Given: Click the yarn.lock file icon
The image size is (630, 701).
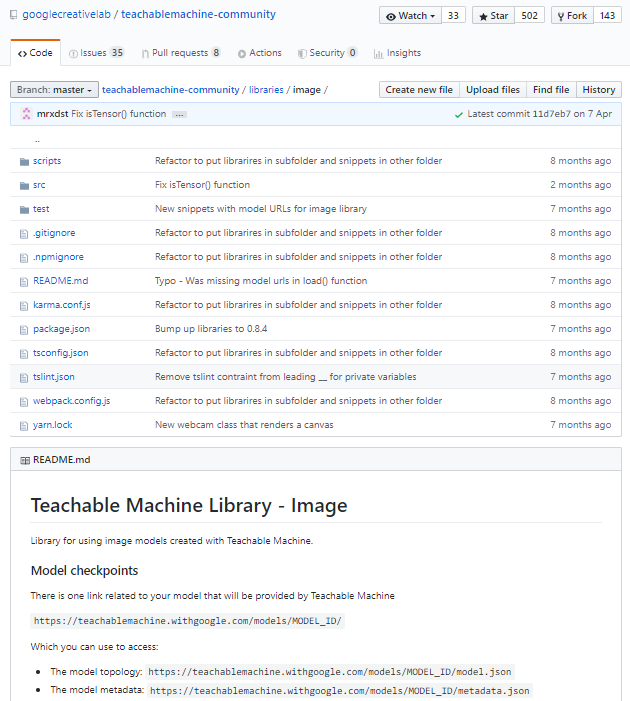Looking at the screenshot, I should click(24, 426).
